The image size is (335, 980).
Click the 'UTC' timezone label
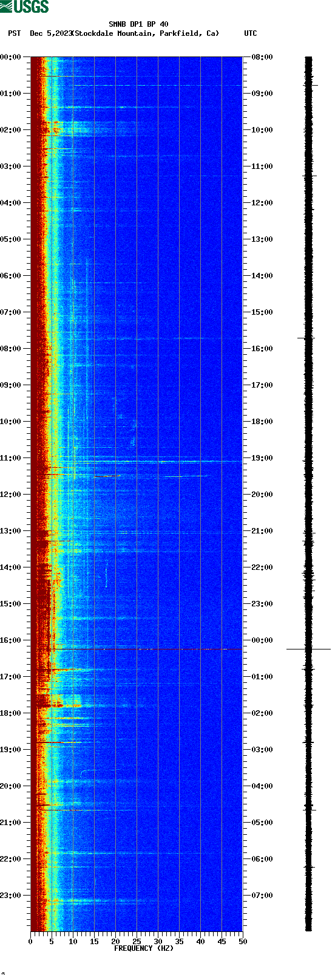(x=251, y=33)
